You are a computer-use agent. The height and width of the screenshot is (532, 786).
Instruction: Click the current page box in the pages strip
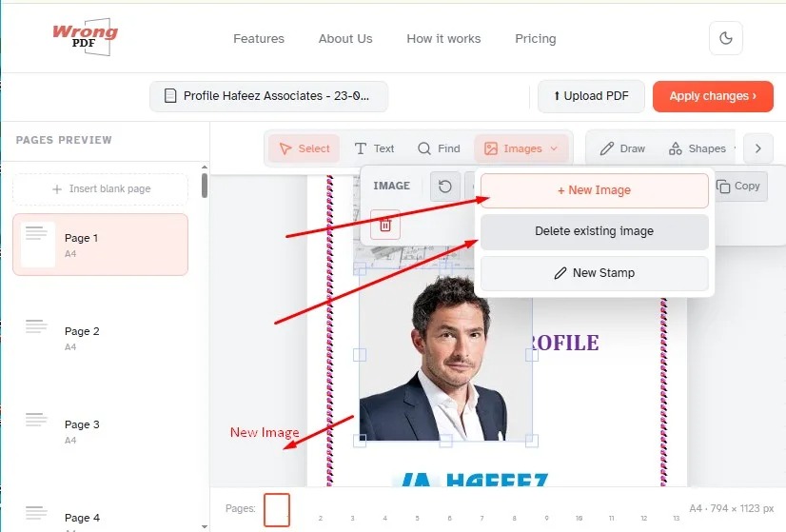point(277,510)
